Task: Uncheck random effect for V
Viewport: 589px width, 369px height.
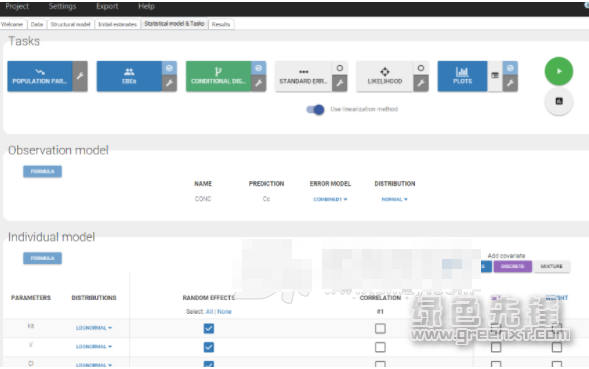Action: [x=209, y=347]
